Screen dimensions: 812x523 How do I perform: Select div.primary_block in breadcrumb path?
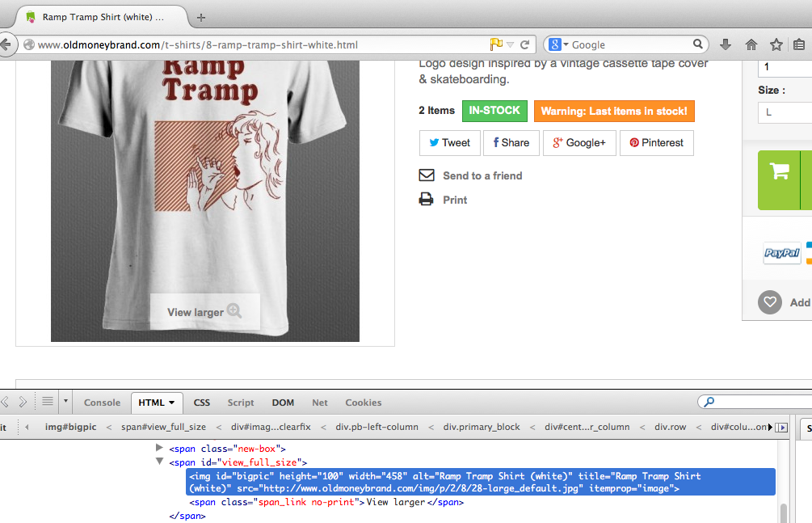[x=482, y=427]
